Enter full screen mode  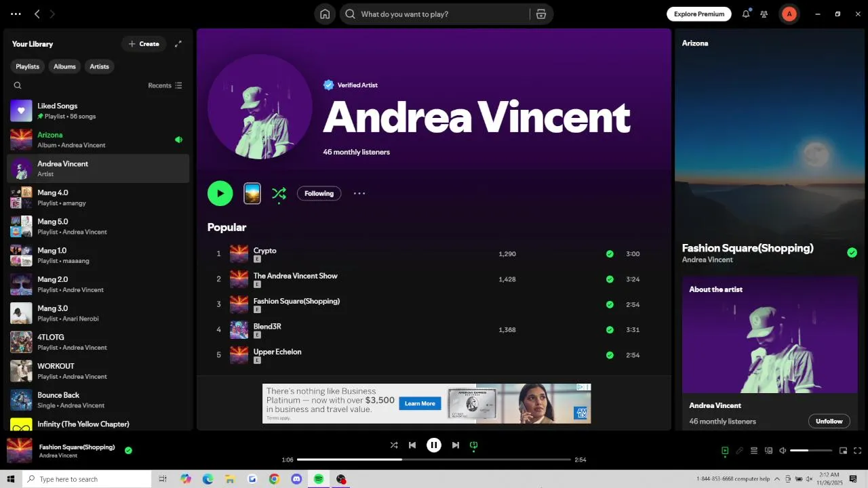[x=858, y=451]
